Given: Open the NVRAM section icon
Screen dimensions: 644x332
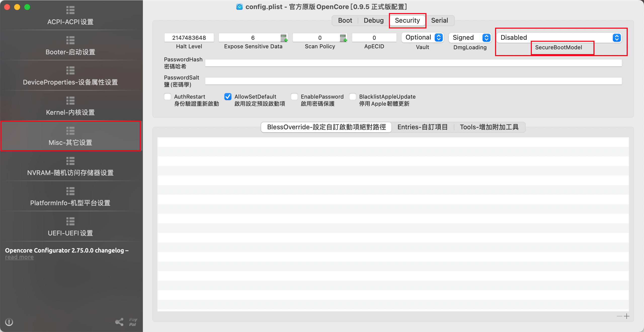Looking at the screenshot, I should tap(70, 161).
